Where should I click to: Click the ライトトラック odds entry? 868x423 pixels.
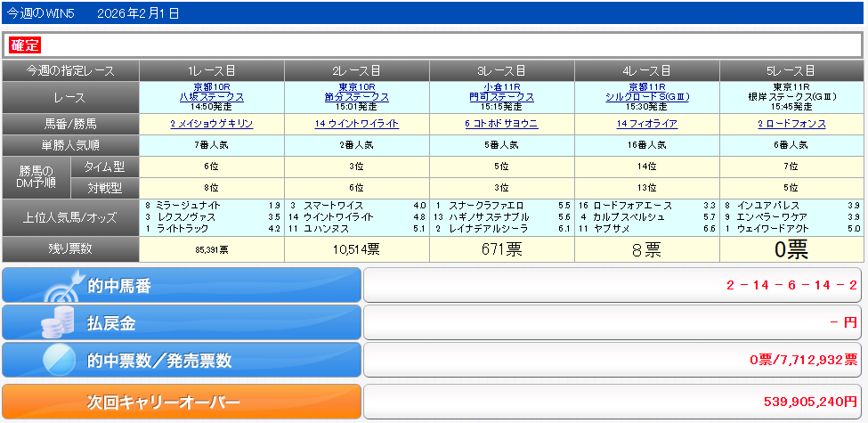(212, 229)
